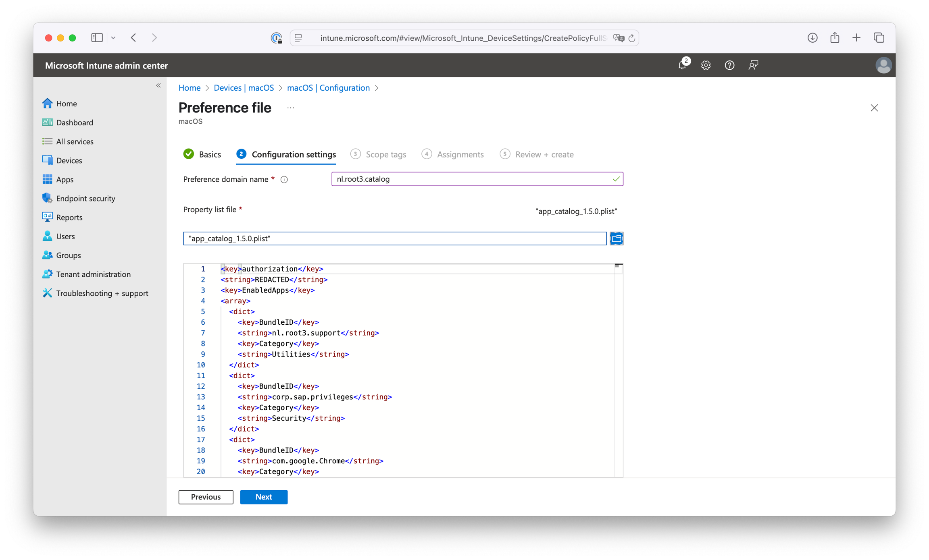Screen dimensions: 929x560
Task: Click the Previous button
Action: click(206, 497)
